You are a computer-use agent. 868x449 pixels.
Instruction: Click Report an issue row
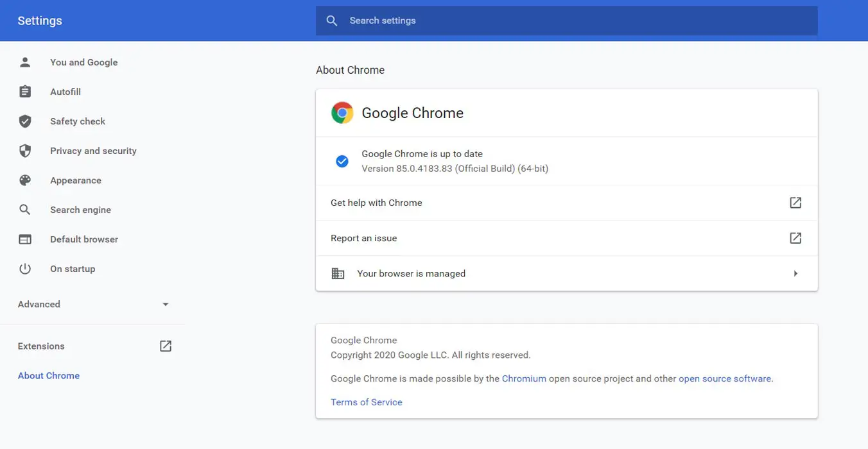pos(567,238)
